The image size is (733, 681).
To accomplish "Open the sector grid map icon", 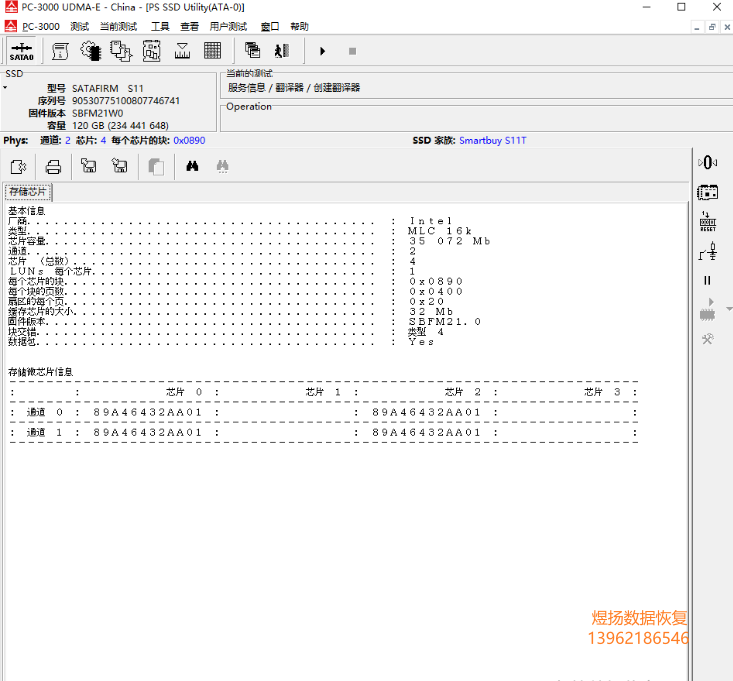I will click(213, 51).
